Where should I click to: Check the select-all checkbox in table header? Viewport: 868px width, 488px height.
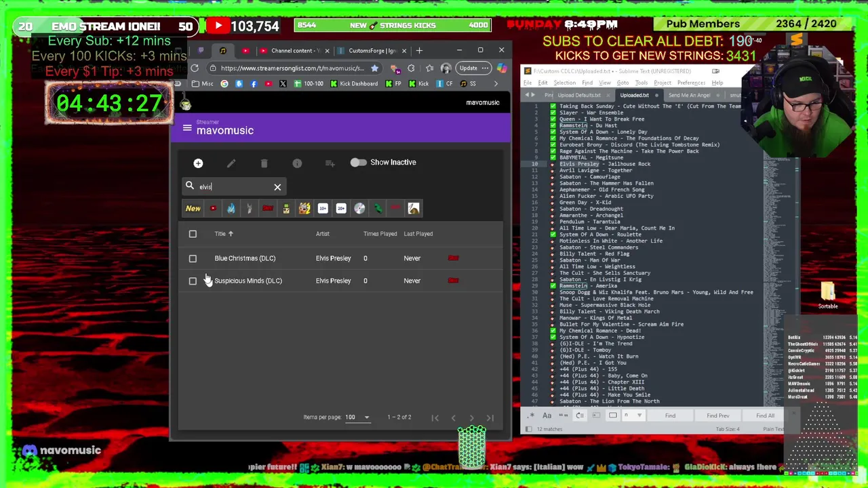[193, 234]
